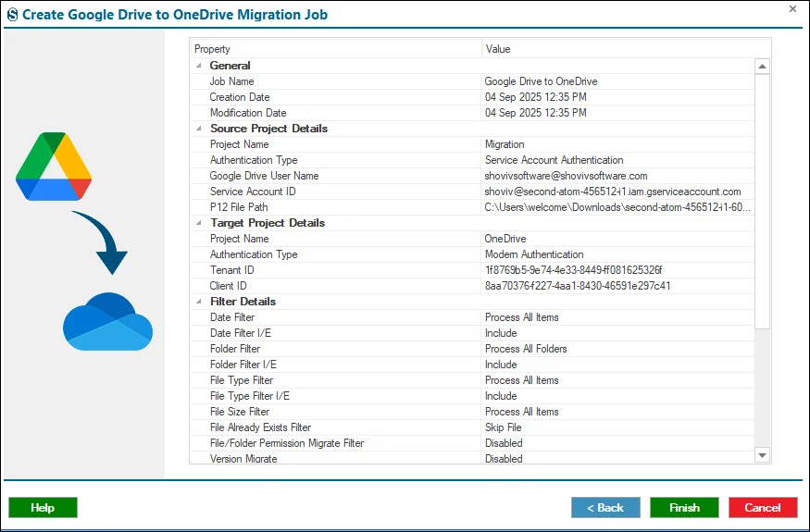Select the gserviceaccount.com ID value
This screenshot has height=532, width=810.
(613, 192)
